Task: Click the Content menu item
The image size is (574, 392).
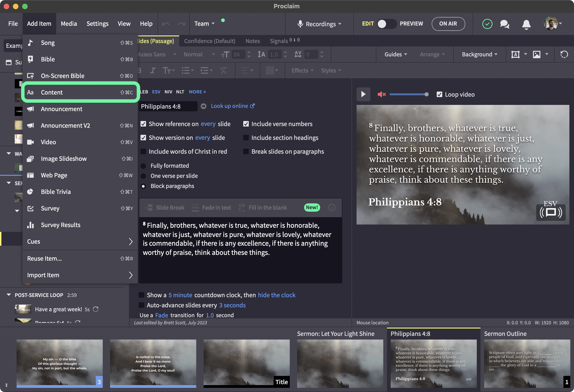Action: 80,92
